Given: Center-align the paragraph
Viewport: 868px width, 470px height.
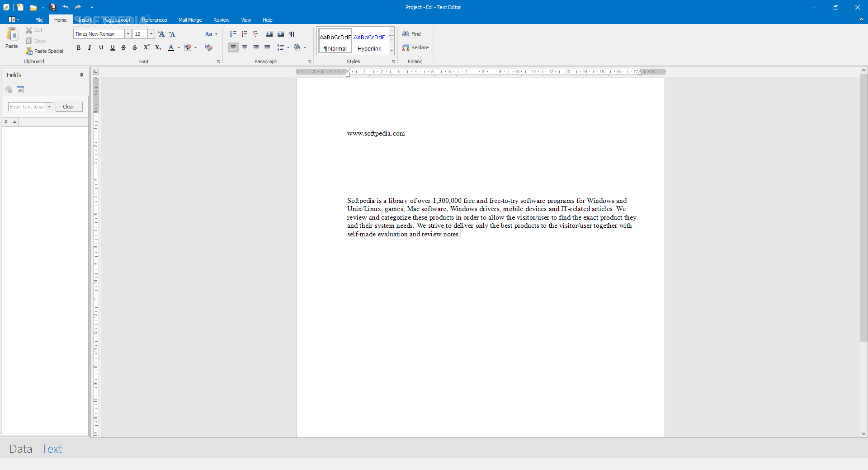Looking at the screenshot, I should tap(245, 47).
